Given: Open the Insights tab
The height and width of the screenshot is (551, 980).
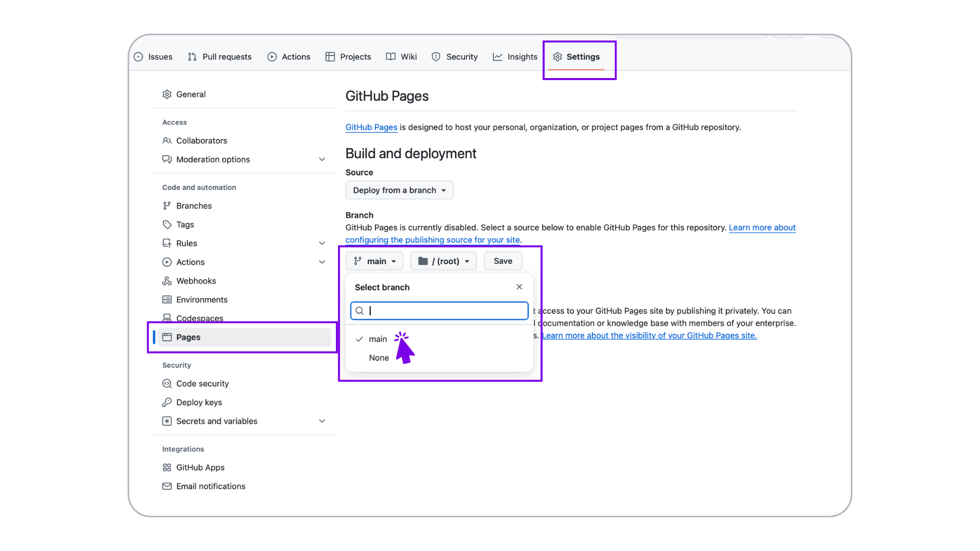Looking at the screenshot, I should [515, 57].
